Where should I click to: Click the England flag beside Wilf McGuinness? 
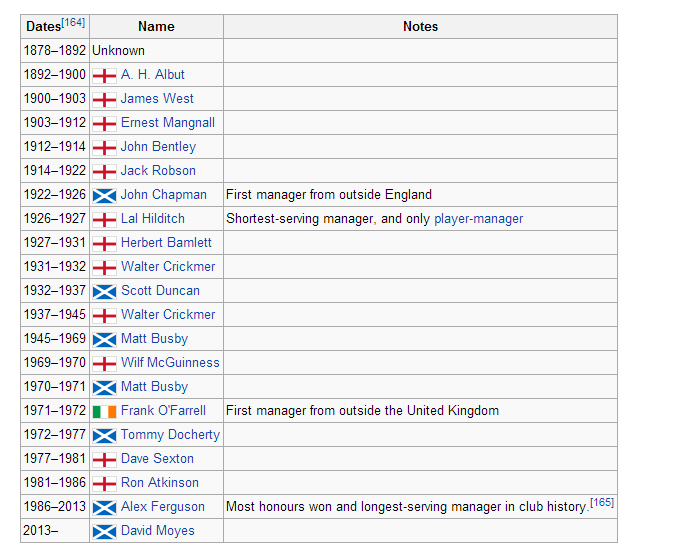coord(104,363)
